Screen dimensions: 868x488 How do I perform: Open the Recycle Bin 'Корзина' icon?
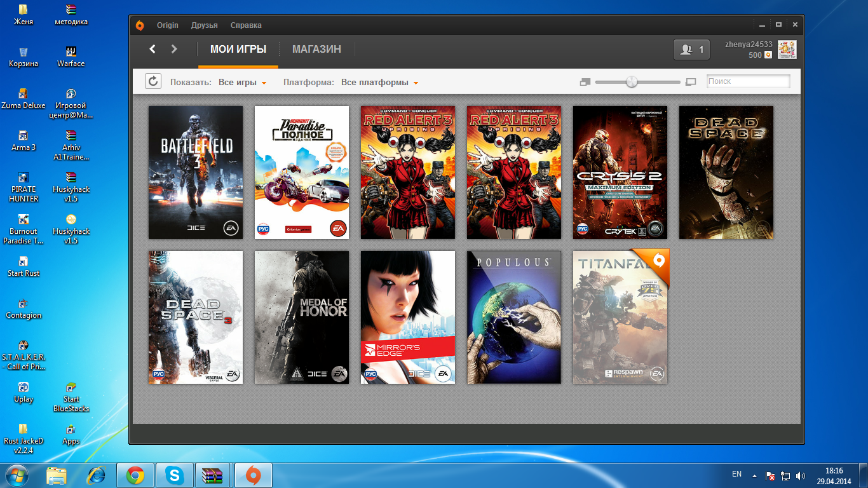(24, 57)
